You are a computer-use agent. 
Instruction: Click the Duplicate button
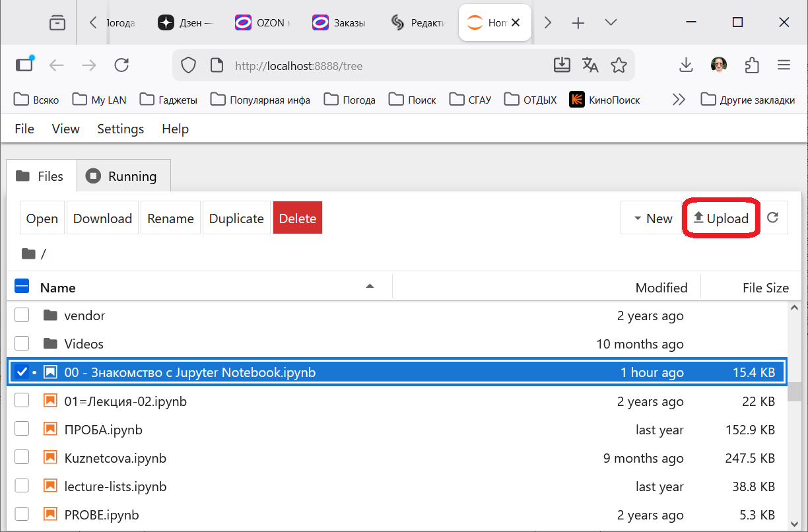coord(236,218)
